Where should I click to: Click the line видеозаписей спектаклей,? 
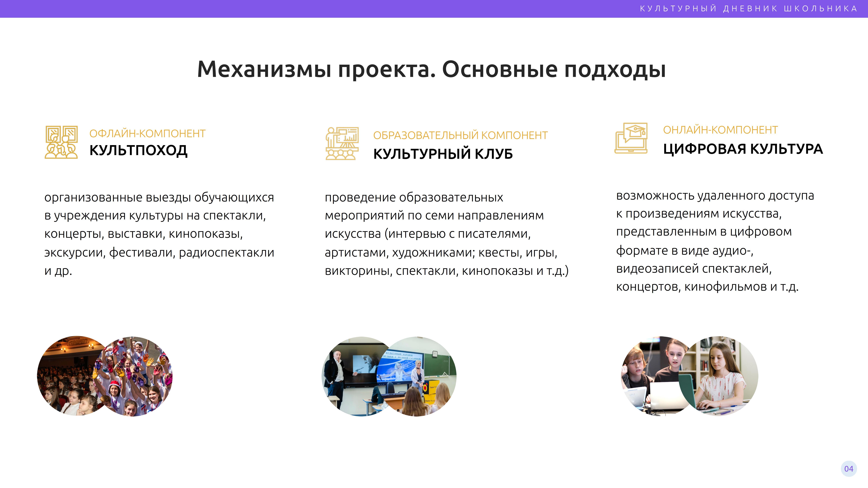[694, 269]
